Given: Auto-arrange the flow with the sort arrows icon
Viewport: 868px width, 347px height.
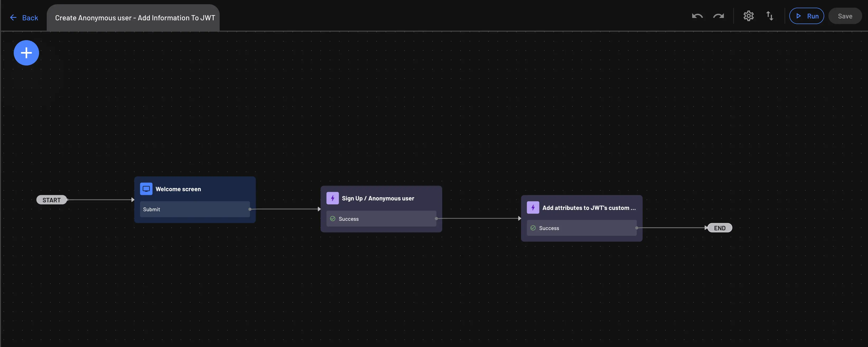Looking at the screenshot, I should coord(770,16).
